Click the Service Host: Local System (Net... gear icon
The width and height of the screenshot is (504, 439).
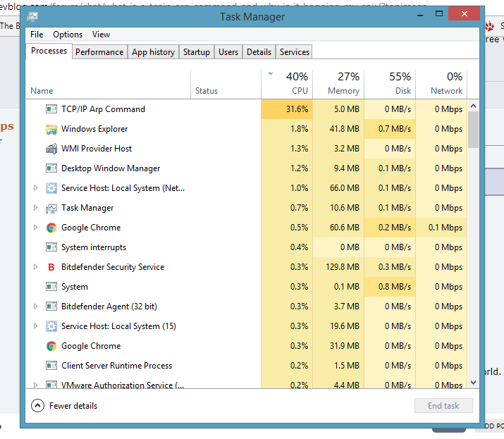pos(51,188)
